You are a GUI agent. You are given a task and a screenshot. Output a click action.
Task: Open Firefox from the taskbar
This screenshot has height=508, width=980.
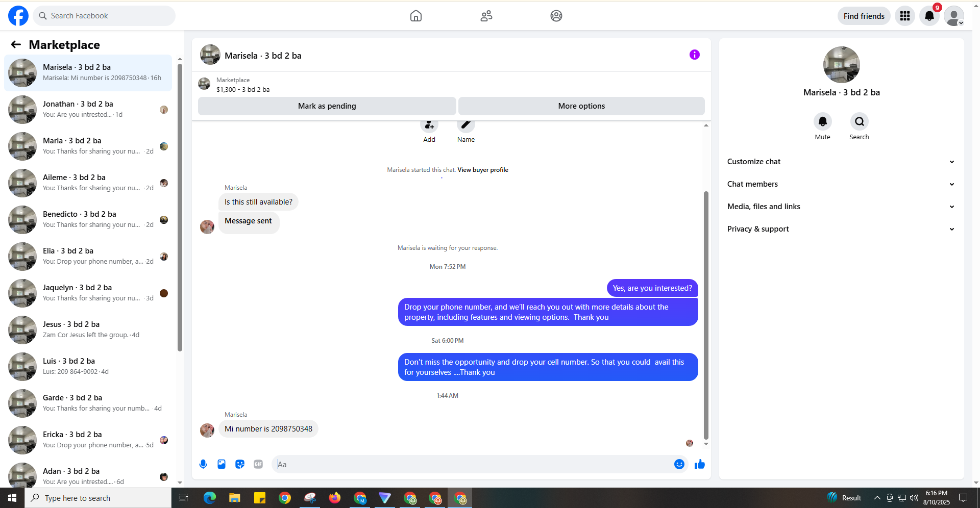tap(335, 498)
